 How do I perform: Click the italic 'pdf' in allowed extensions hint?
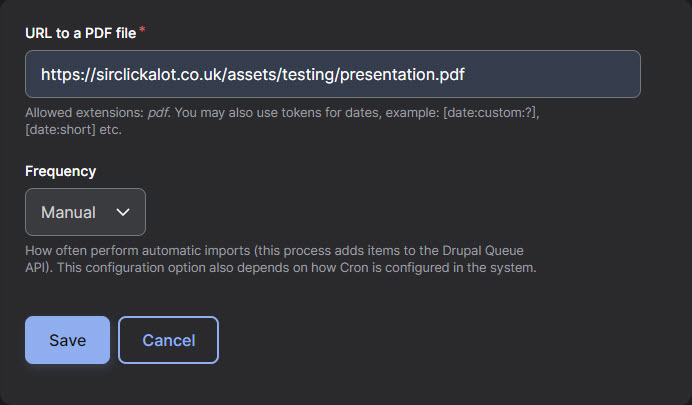coord(158,113)
